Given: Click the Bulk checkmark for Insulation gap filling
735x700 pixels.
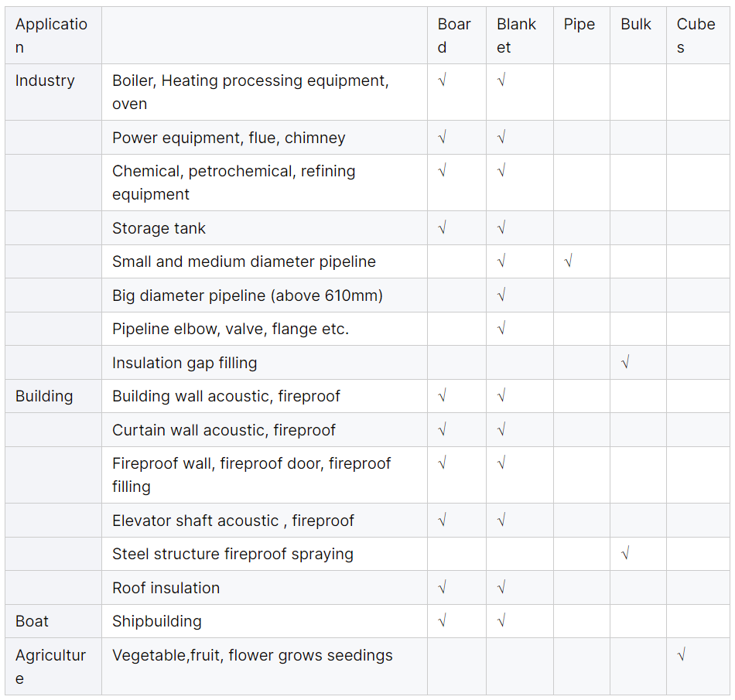Looking at the screenshot, I should 625,363.
